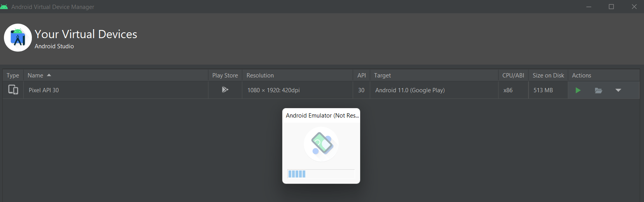The height and width of the screenshot is (202, 644).
Task: Click the CPU/ABI column header
Action: tap(513, 76)
